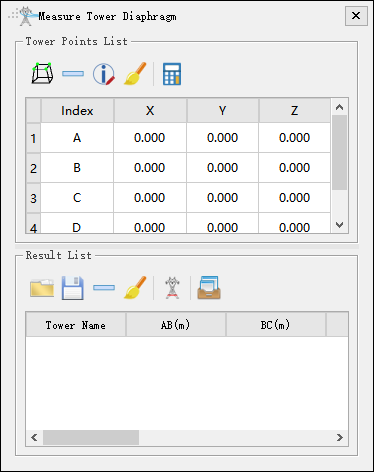Remove selected point with Tower Points minus icon

[x=73, y=74]
